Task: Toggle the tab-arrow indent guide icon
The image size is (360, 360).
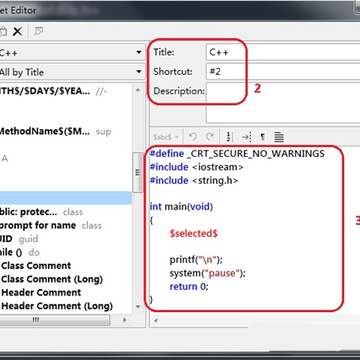Action: [246, 137]
